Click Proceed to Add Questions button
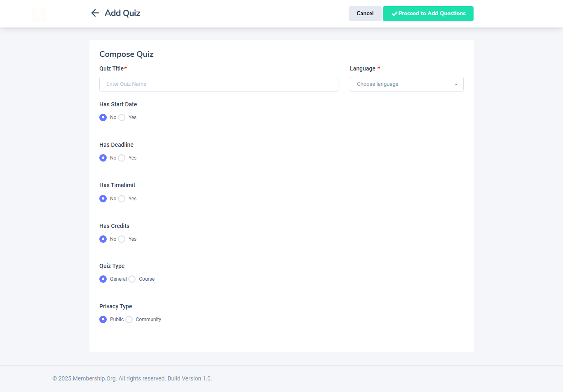The image size is (563, 392). (428, 14)
